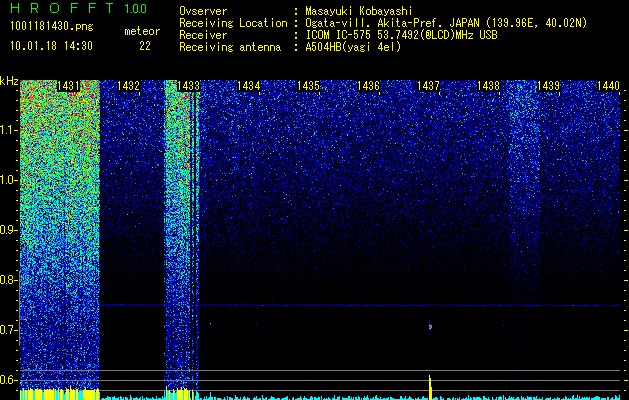Select the antenna value A504HB(yagi 4el)
Viewport: 629px width, 400px height.
(353, 47)
